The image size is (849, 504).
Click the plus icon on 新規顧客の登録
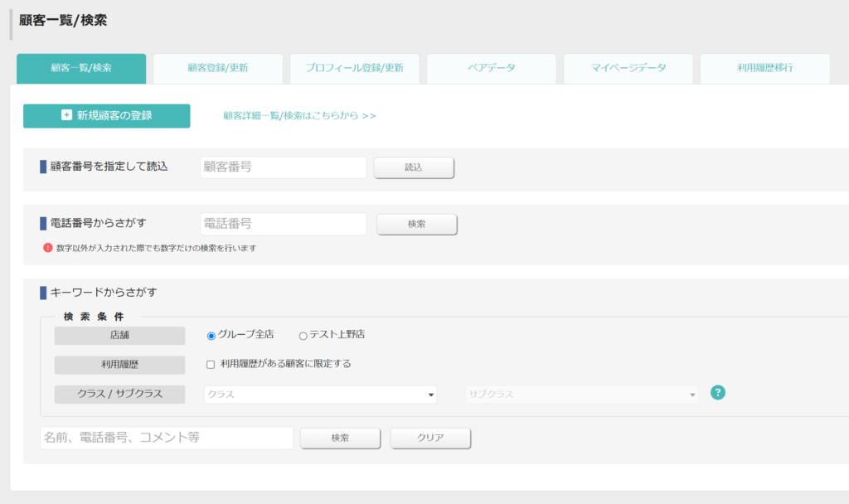click(66, 114)
